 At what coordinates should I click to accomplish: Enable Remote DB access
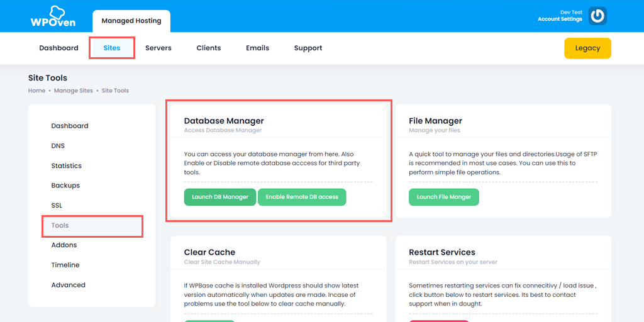(302, 197)
